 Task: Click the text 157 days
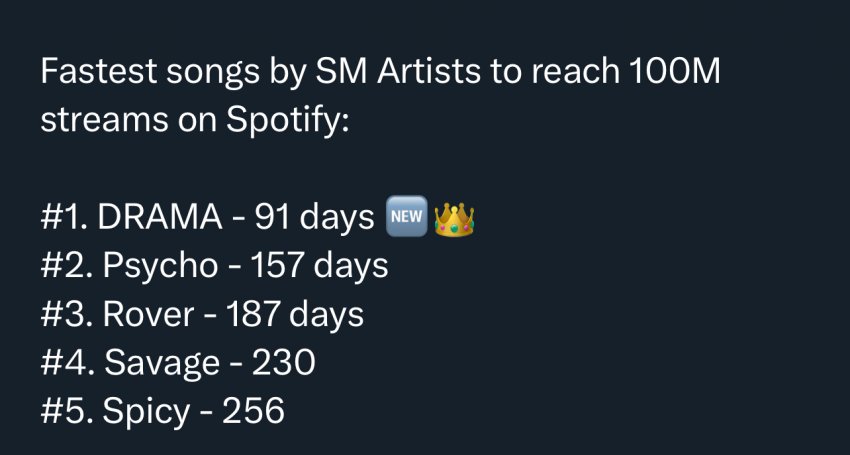pyautogui.click(x=319, y=266)
